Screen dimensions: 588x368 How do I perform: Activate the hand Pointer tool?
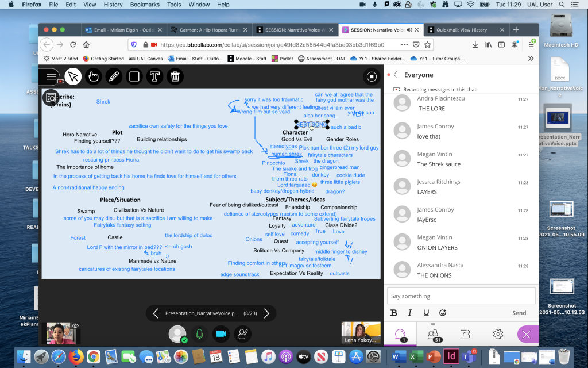(94, 76)
